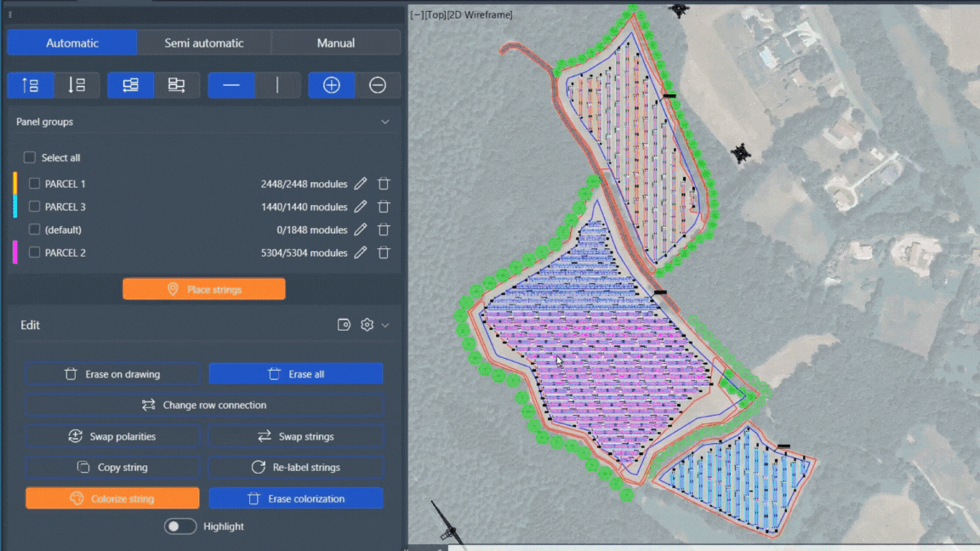Delete the PARCEL 1 group
This screenshot has width=980, height=551.
[384, 184]
